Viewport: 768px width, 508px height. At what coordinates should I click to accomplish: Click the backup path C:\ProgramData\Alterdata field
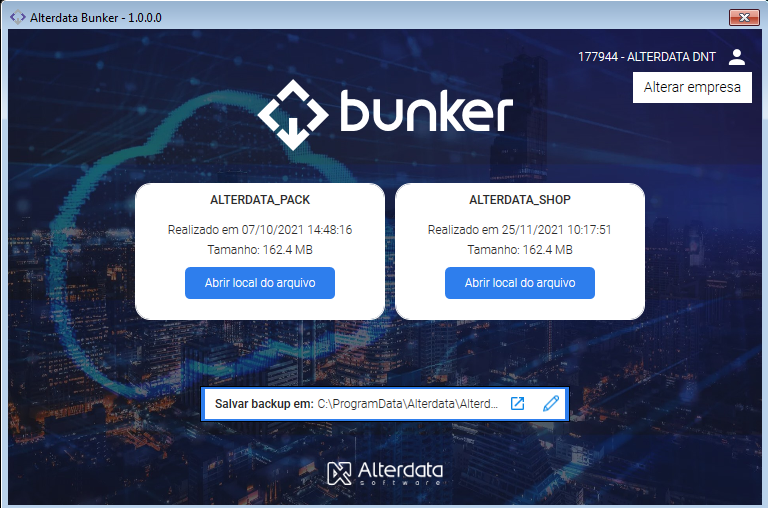tap(408, 404)
